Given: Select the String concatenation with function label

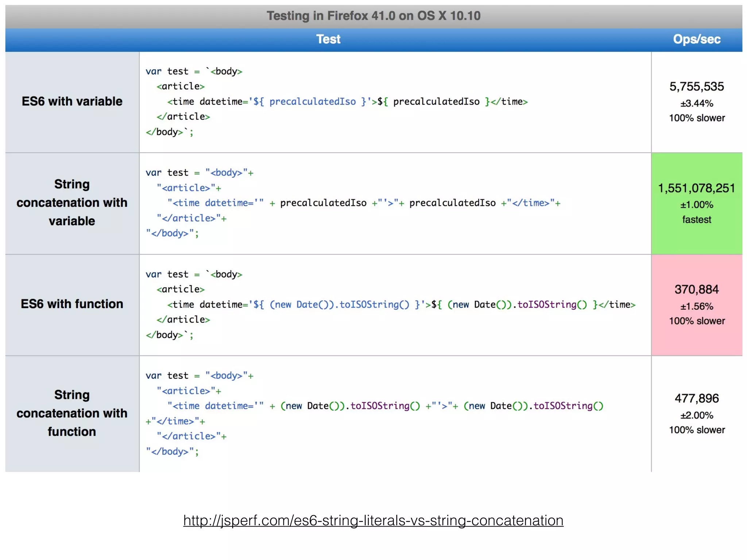Looking at the screenshot, I should coord(72,413).
